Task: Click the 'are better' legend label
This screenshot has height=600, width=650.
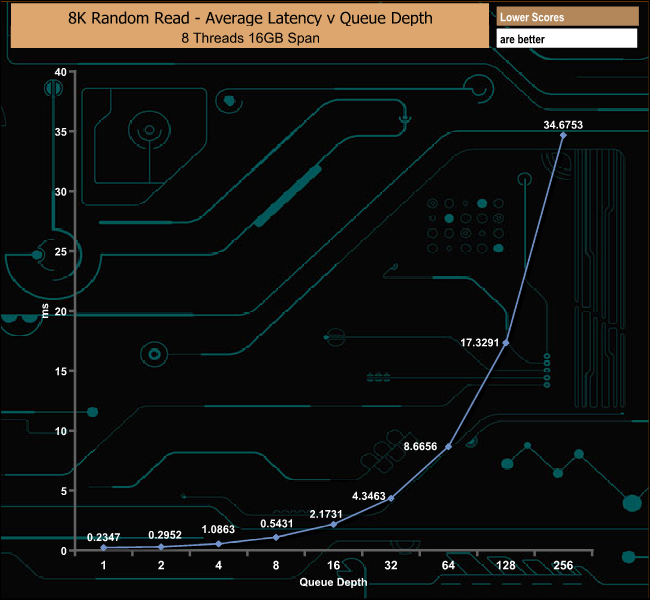Action: [x=522, y=39]
